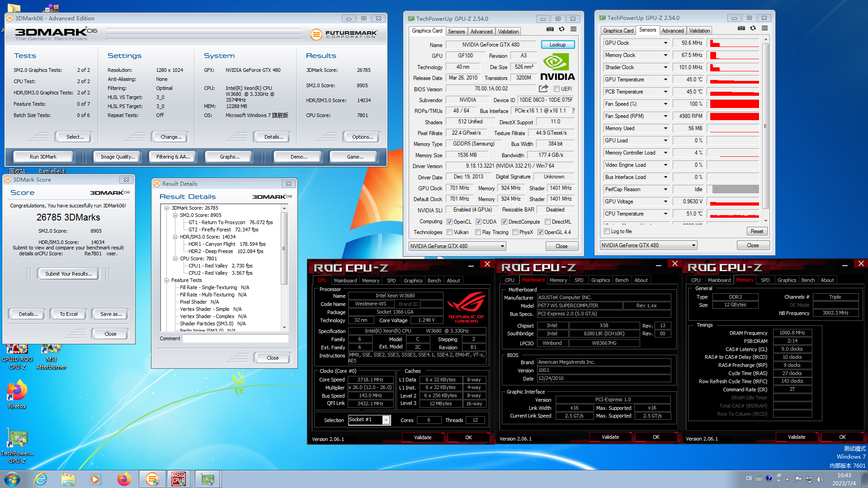The image size is (868, 488).
Task: Click bus interface question mark help icon
Action: [573, 111]
